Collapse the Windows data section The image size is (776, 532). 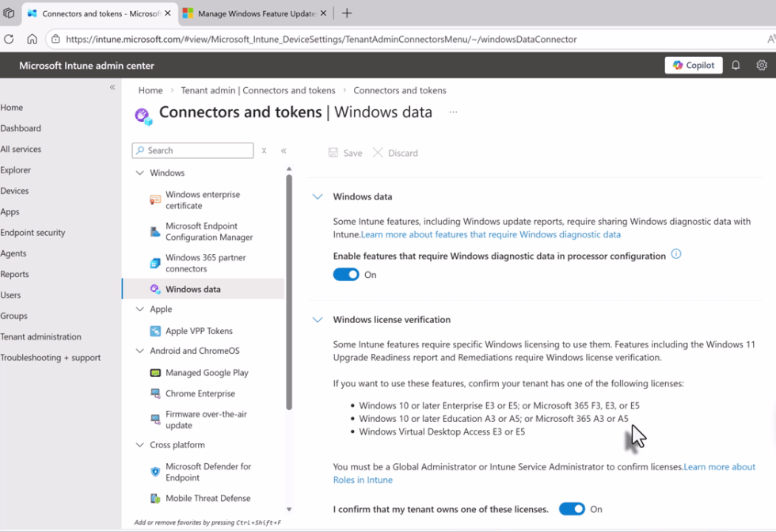[x=318, y=196]
